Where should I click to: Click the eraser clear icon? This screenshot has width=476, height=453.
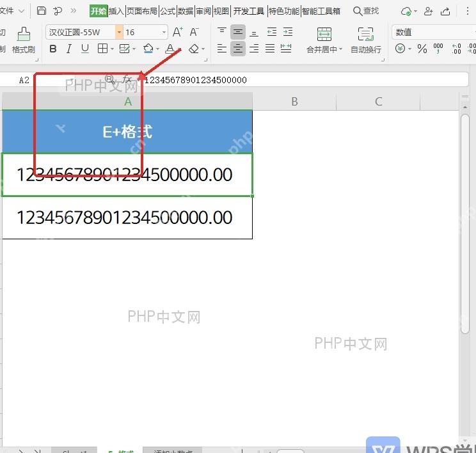tap(194, 49)
